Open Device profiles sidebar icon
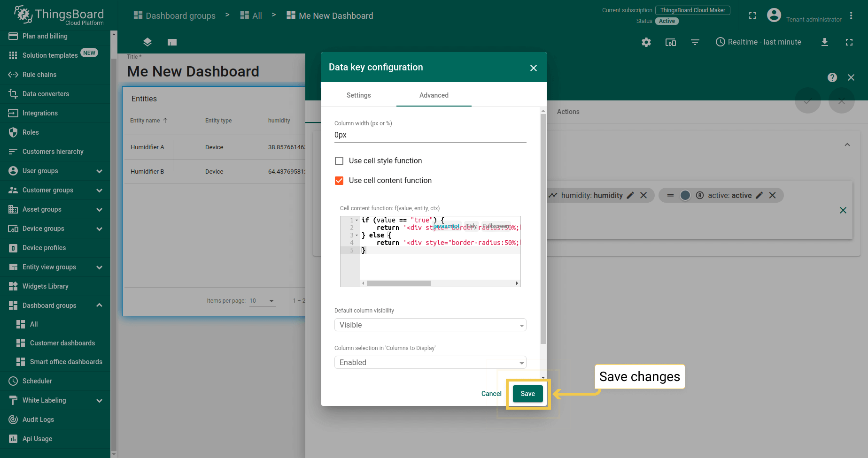 click(13, 248)
